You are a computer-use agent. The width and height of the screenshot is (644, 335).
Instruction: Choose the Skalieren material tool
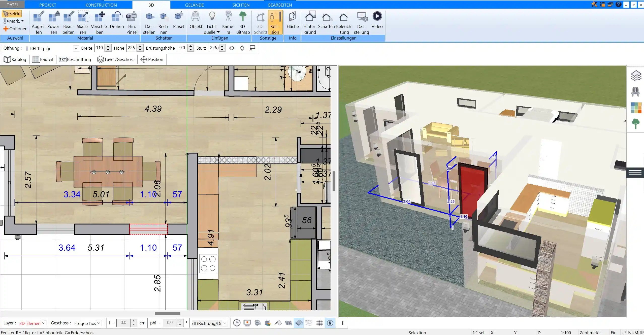(x=83, y=22)
